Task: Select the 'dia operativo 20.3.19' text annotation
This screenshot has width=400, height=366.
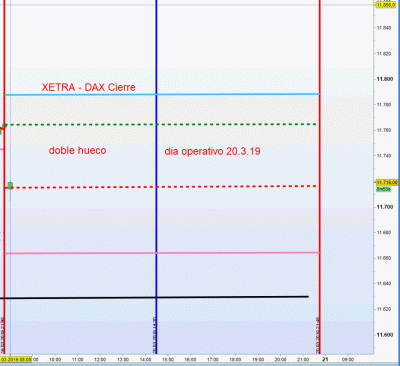Action: click(x=212, y=151)
